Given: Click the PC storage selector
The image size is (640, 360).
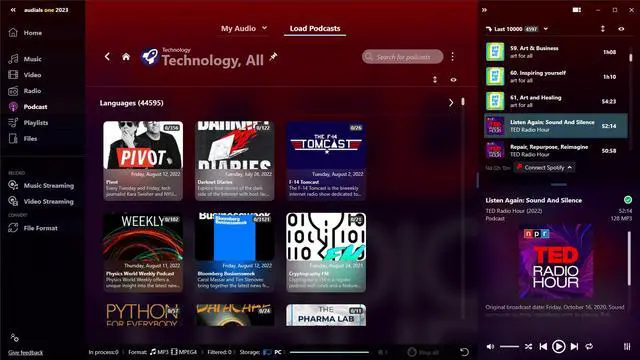Looking at the screenshot, I should (x=273, y=352).
